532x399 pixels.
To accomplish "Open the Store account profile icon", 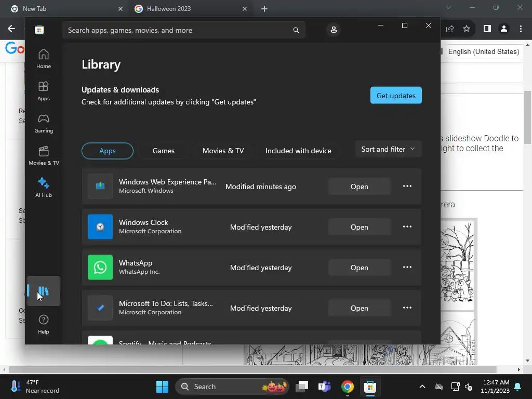I will click(334, 30).
